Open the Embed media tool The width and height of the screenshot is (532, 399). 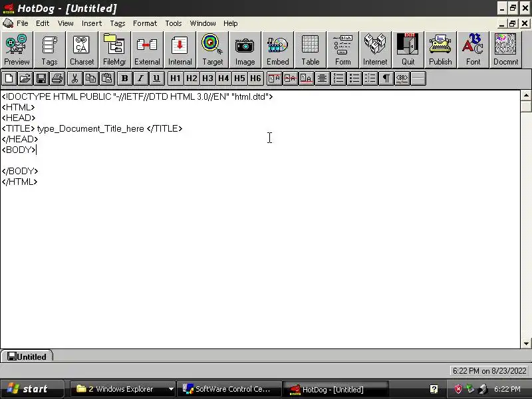(x=277, y=50)
